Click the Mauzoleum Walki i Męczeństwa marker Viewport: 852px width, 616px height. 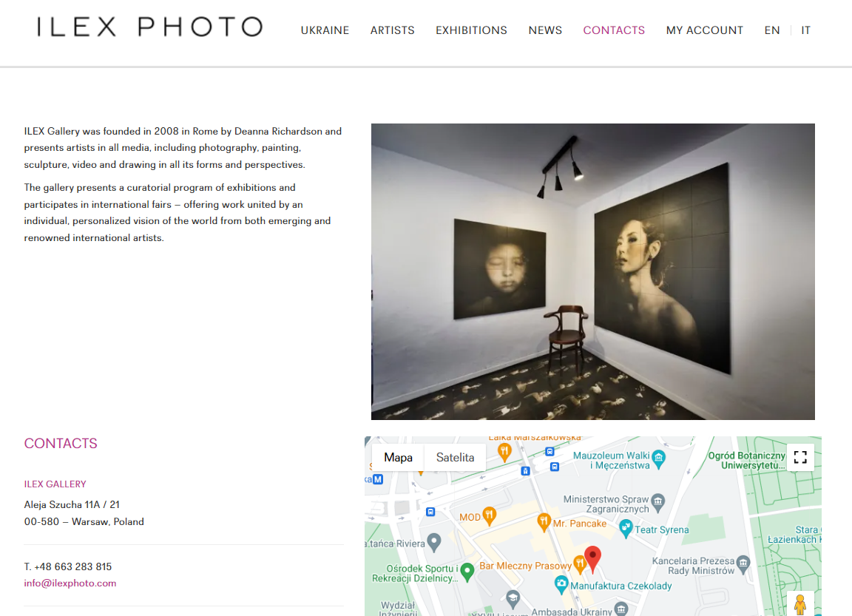(x=658, y=459)
